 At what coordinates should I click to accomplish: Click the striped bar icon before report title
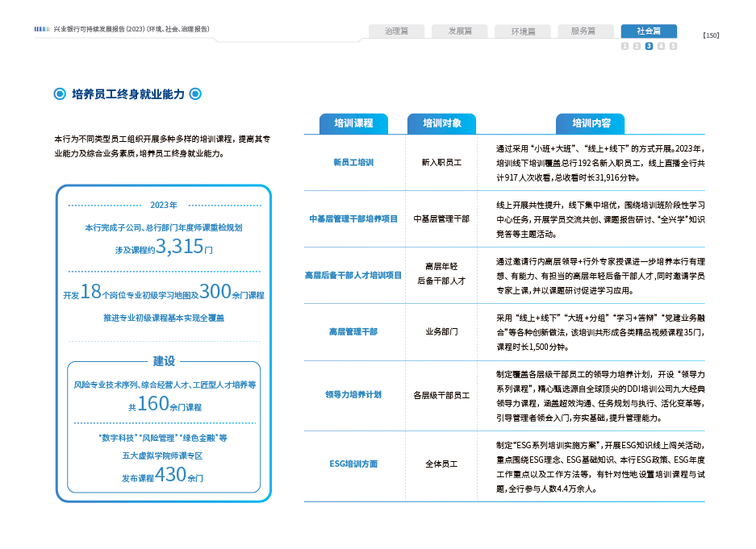click(x=42, y=29)
